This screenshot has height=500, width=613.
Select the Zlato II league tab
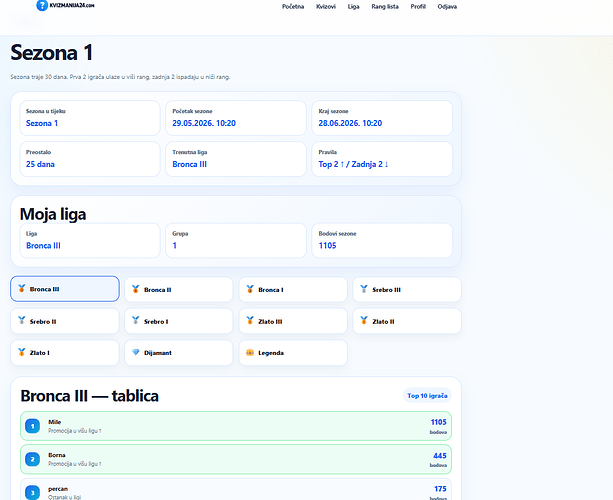pos(407,321)
